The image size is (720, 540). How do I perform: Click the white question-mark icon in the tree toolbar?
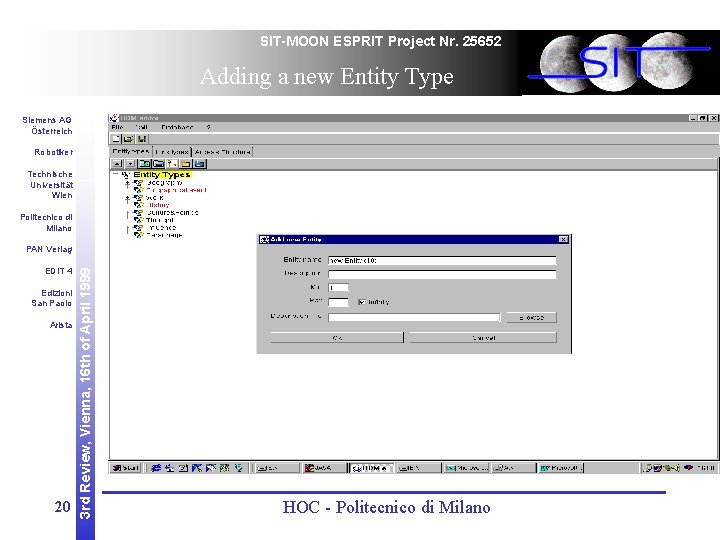pyautogui.click(x=172, y=163)
